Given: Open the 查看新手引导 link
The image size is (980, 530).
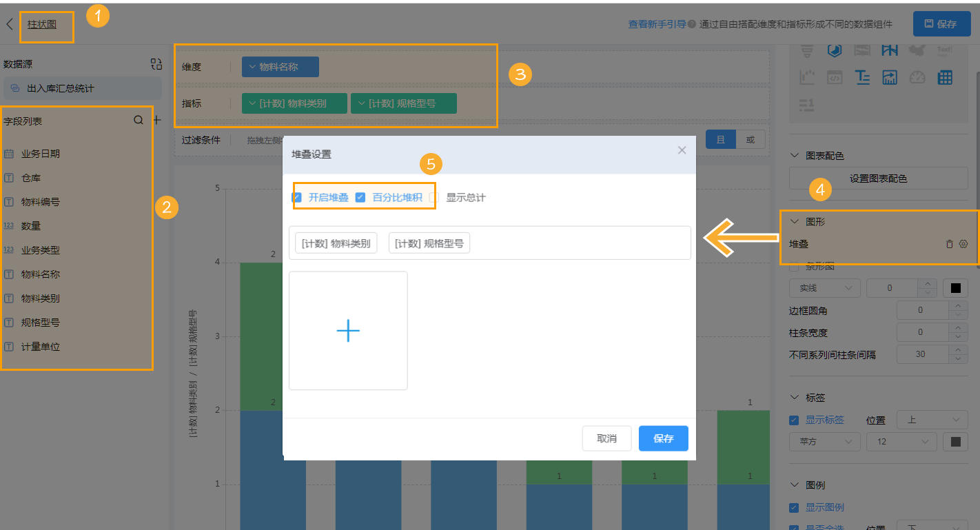Looking at the screenshot, I should pos(656,24).
